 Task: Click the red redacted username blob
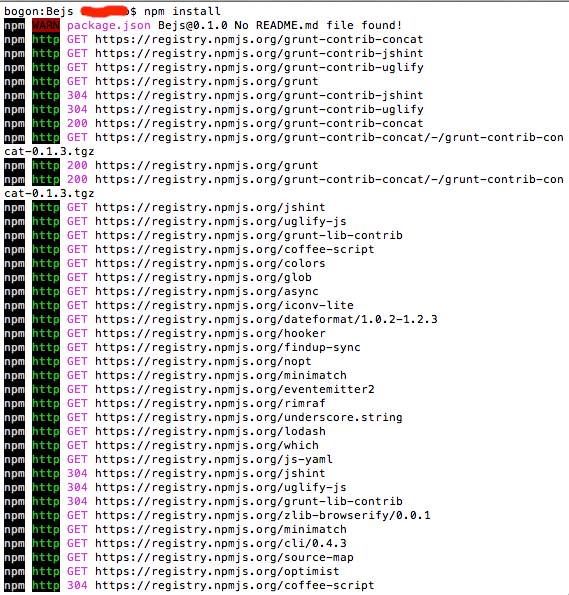coord(104,11)
